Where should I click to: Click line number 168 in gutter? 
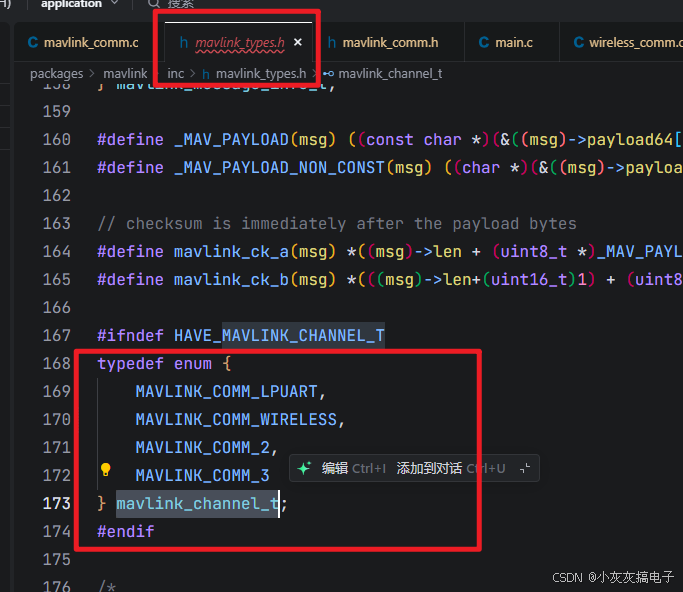(57, 364)
